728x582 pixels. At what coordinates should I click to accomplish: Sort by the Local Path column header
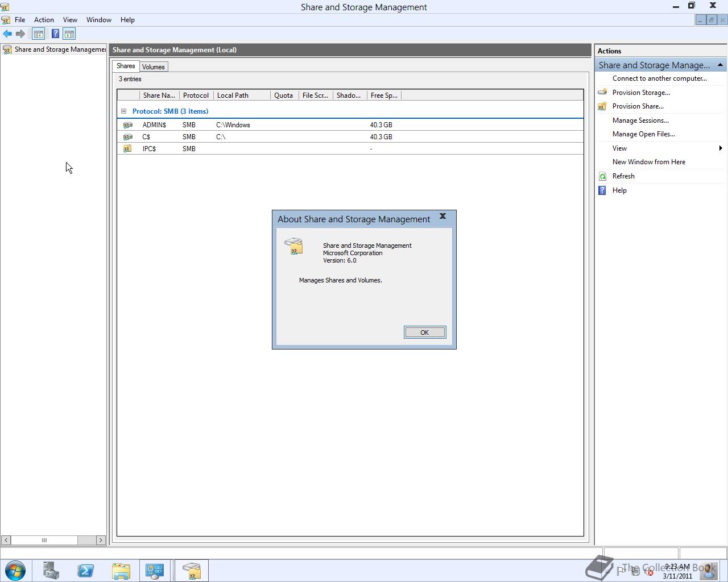click(242, 95)
